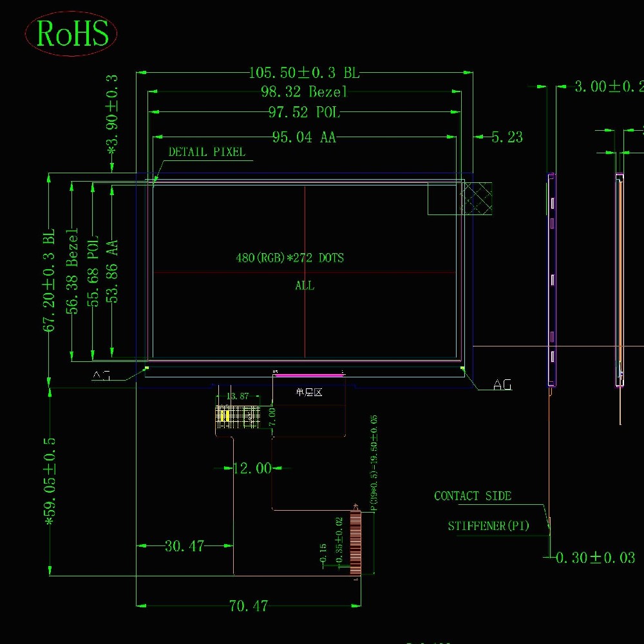Select the "67.20±0.3 BL" height dimension

(49, 280)
